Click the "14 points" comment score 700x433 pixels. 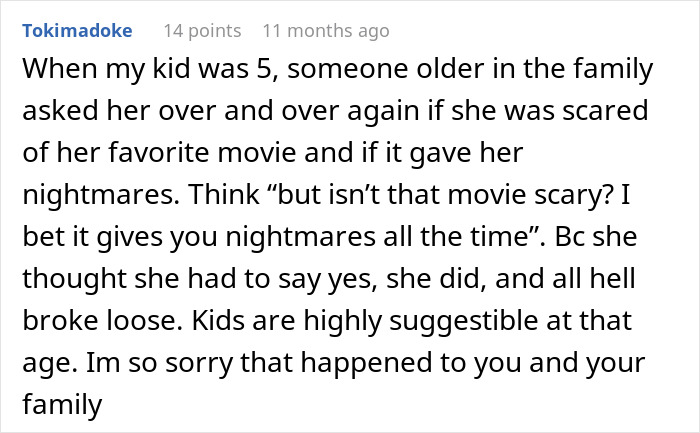(202, 31)
